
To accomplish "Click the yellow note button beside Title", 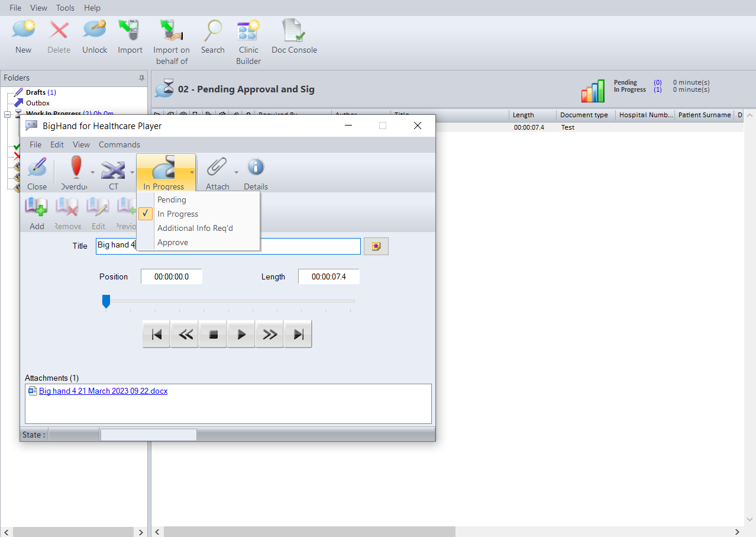I will pyautogui.click(x=376, y=246).
